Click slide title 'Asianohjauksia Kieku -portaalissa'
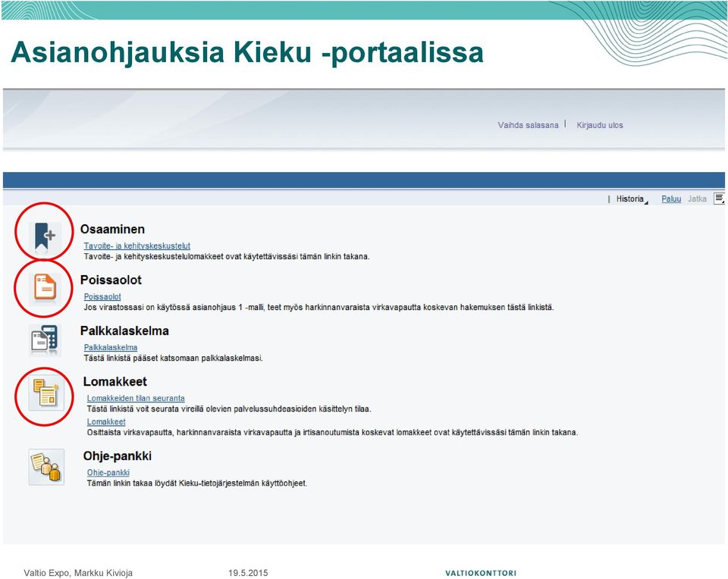The width and height of the screenshot is (728, 579). 247,52
